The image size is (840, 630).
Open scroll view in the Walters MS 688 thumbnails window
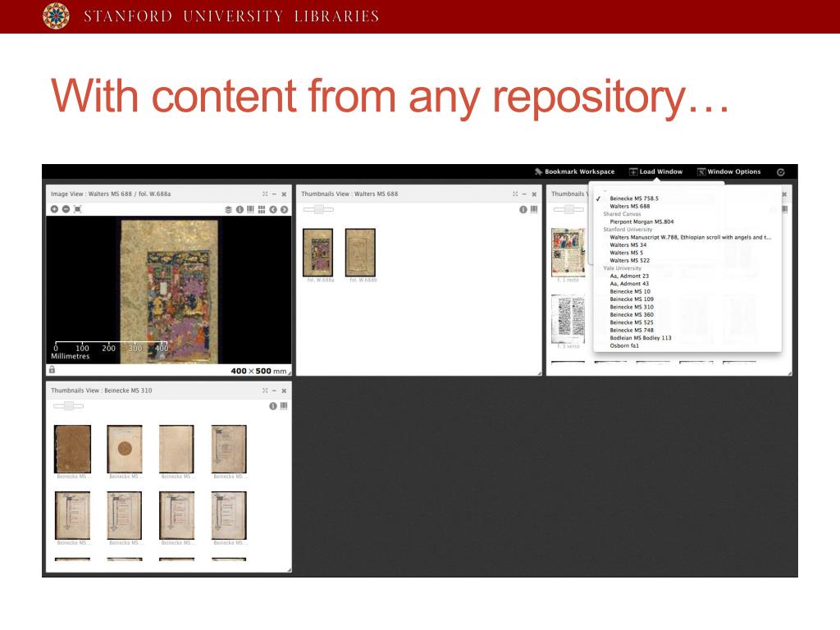click(534, 209)
